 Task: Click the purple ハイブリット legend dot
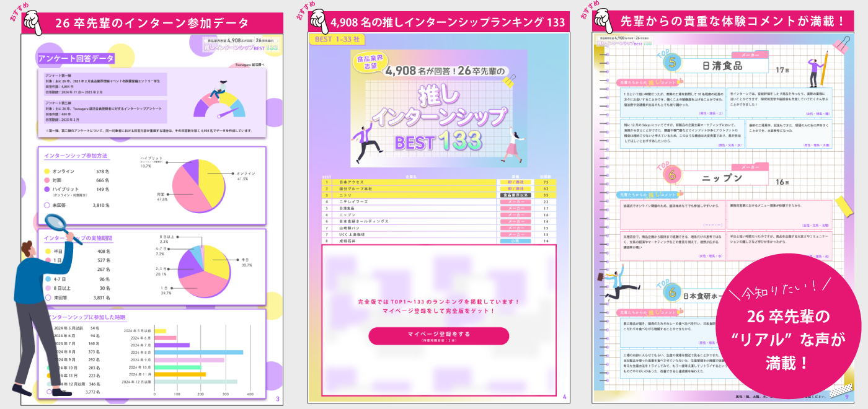[x=46, y=189]
